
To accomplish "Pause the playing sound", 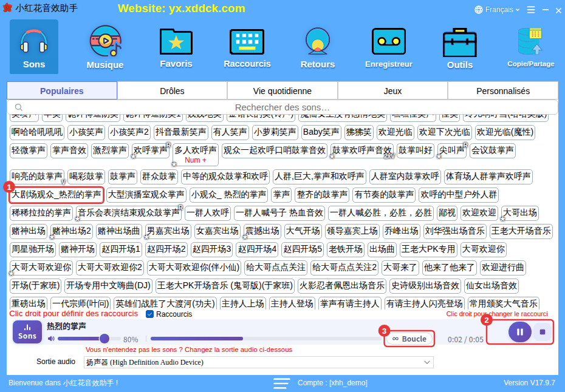I will pyautogui.click(x=519, y=332).
